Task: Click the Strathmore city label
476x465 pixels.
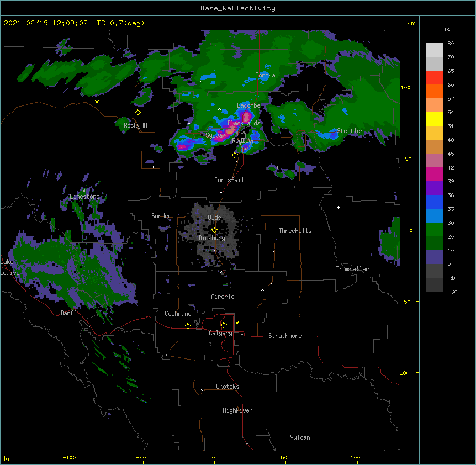Action: (285, 336)
